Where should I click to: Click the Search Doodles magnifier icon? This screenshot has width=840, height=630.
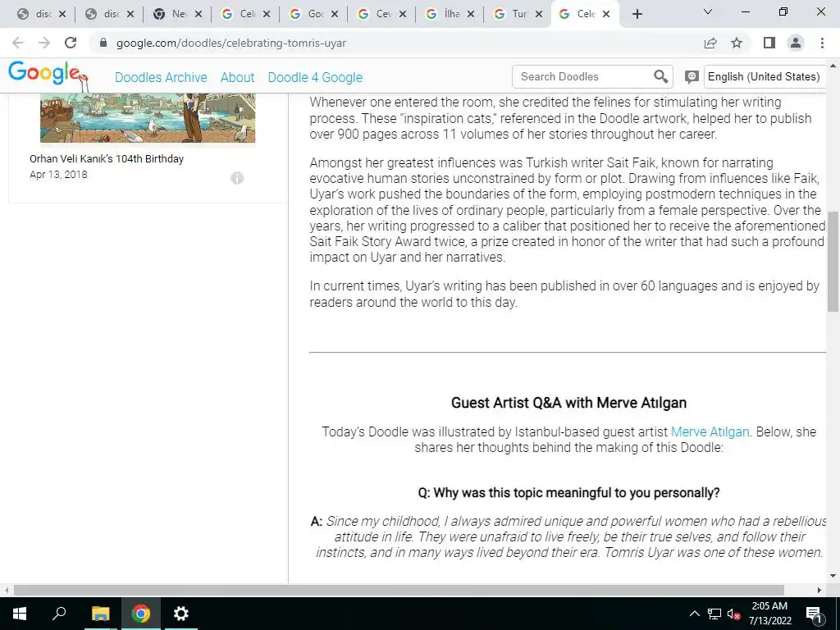[x=661, y=76]
